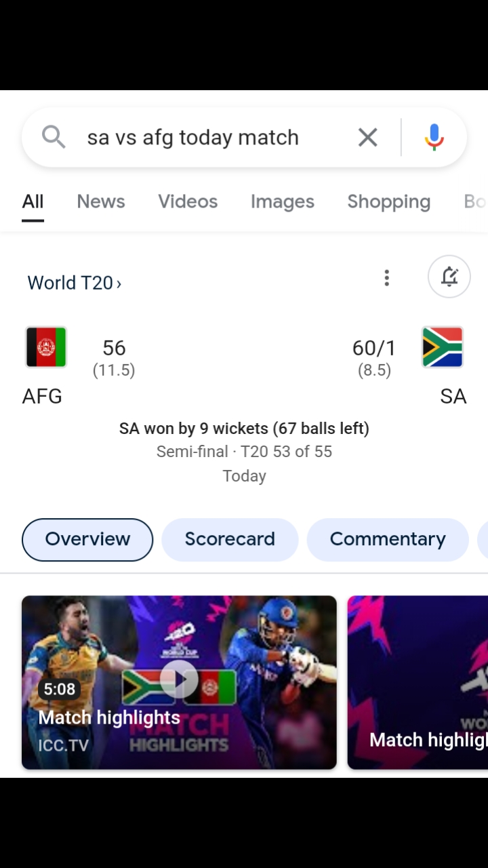Clear the search query with X icon
Screen dimensions: 488x868
click(367, 137)
